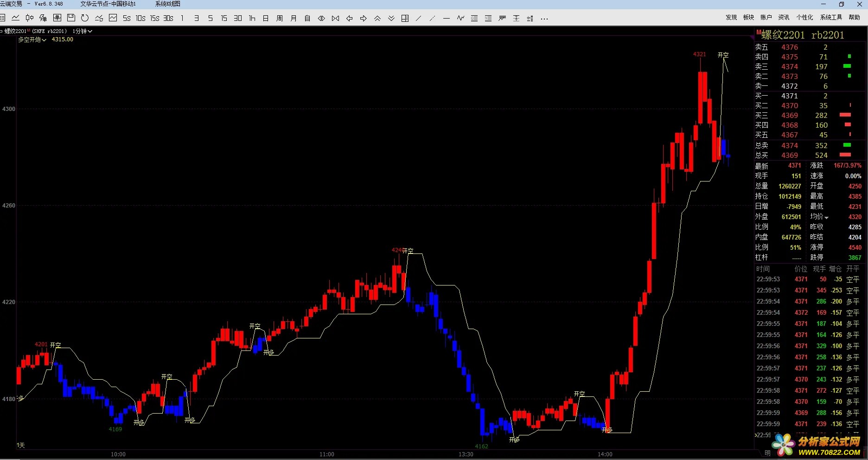Click the 买一 price 4371

[789, 96]
